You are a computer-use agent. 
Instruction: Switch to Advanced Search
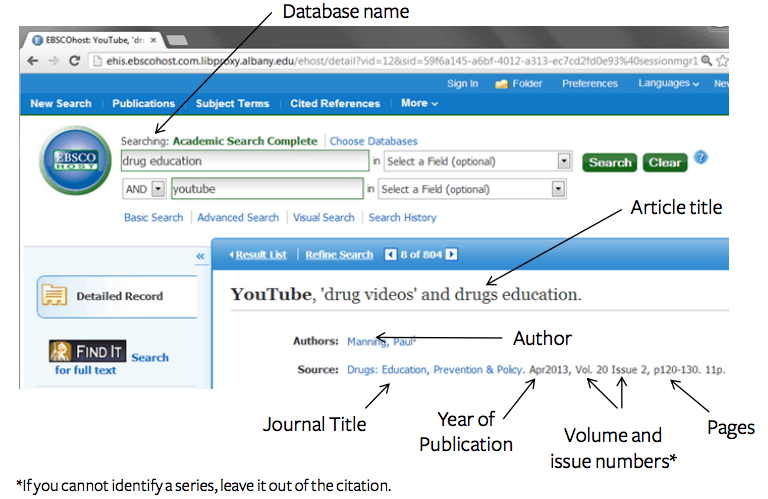pos(238,217)
